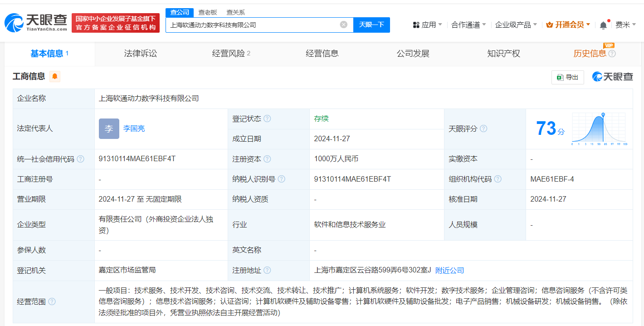The image size is (644, 326).
Task: Click the 天眼查 logo in the top left
Action: tap(34, 23)
